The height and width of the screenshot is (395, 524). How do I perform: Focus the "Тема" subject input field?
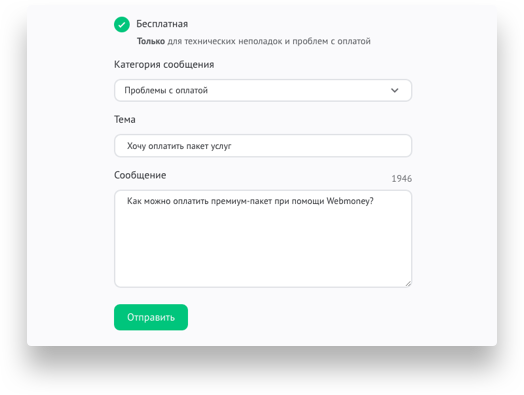pos(263,146)
